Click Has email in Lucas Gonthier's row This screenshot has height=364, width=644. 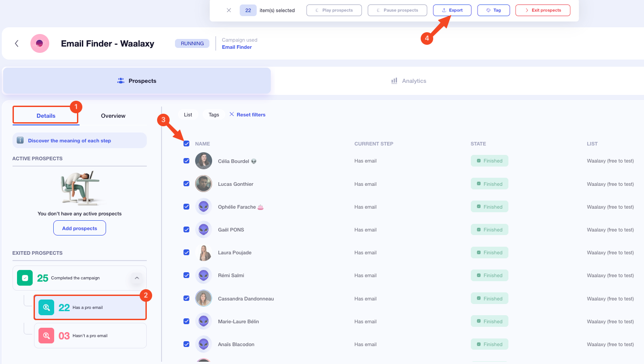tap(366, 184)
